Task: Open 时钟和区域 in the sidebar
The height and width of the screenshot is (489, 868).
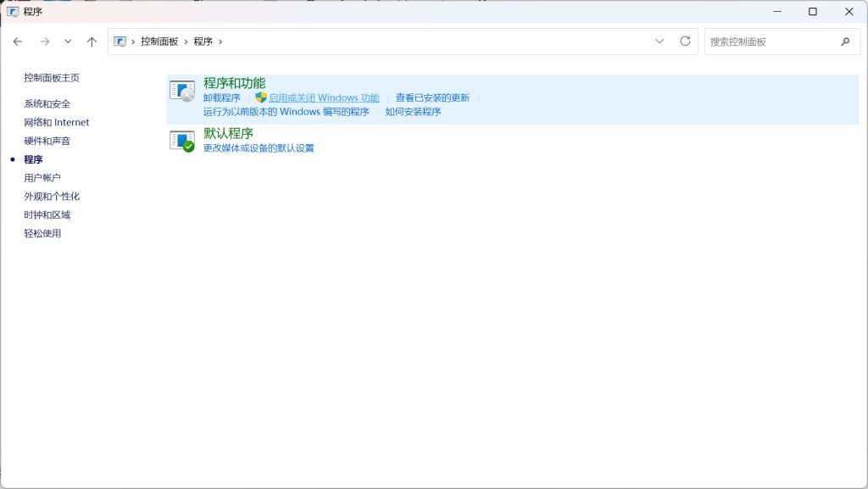Action: tap(47, 215)
